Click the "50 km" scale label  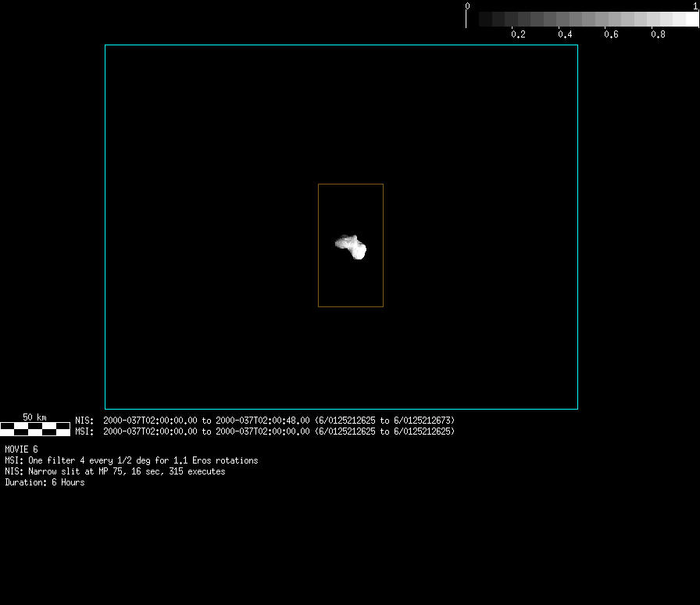(34, 417)
